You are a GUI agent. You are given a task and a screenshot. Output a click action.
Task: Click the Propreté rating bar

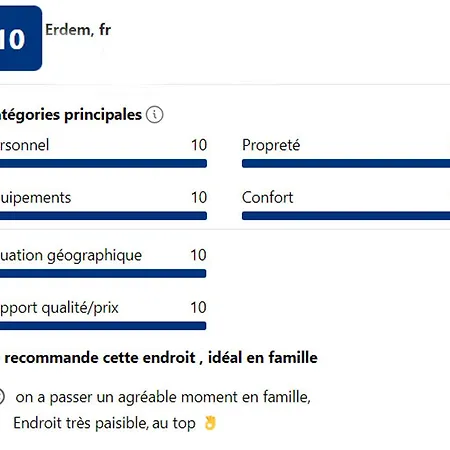(346, 163)
